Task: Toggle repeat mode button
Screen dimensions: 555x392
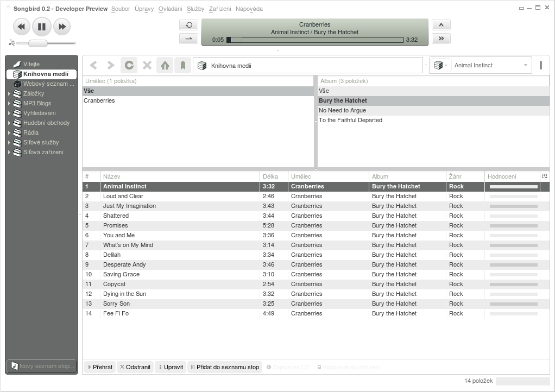Action: coord(189,25)
